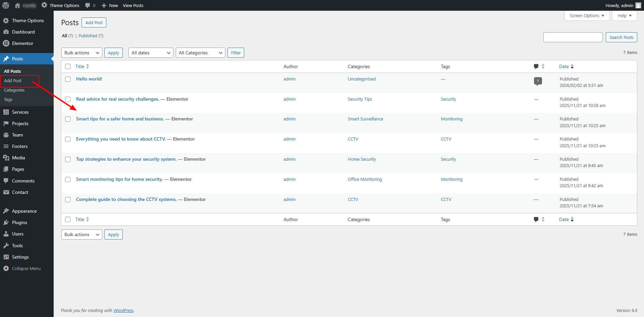This screenshot has width=644, height=317.
Task: Click the Appearance paintbrush icon in sidebar
Action: [x=6, y=211]
